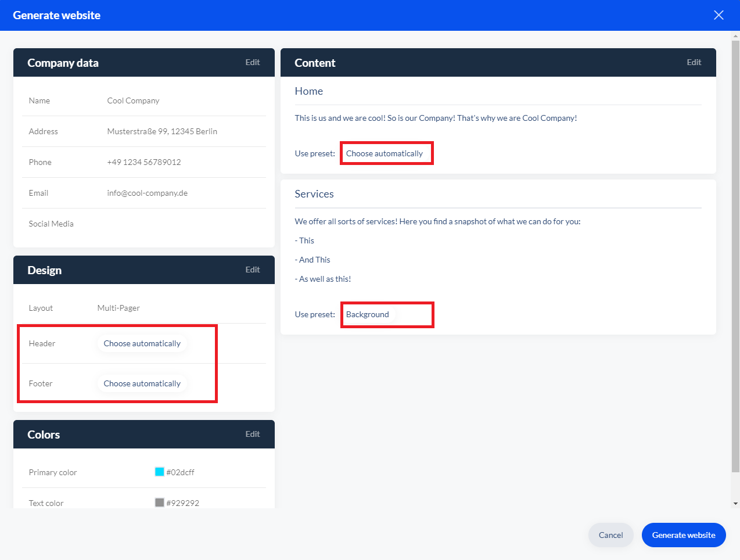
Task: Click the phone number +49 1234 56789012
Action: click(144, 162)
